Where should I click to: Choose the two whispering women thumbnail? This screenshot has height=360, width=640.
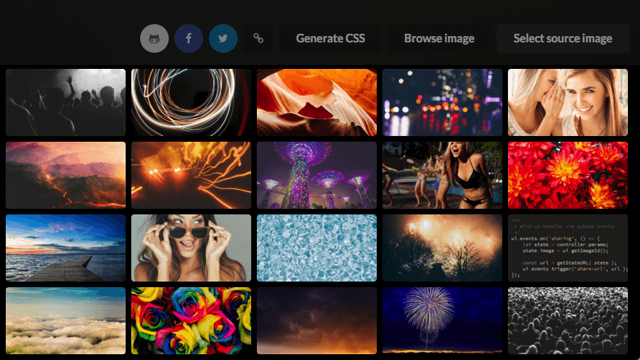tap(568, 102)
